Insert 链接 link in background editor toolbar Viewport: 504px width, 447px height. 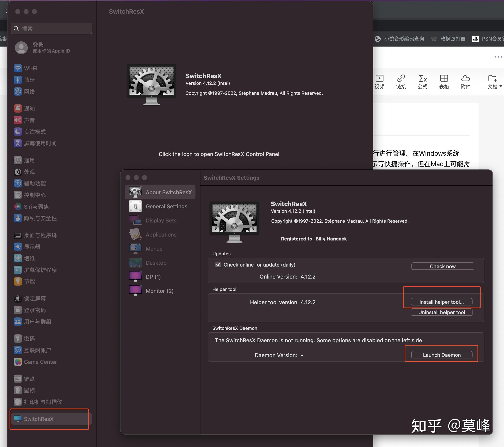click(401, 82)
